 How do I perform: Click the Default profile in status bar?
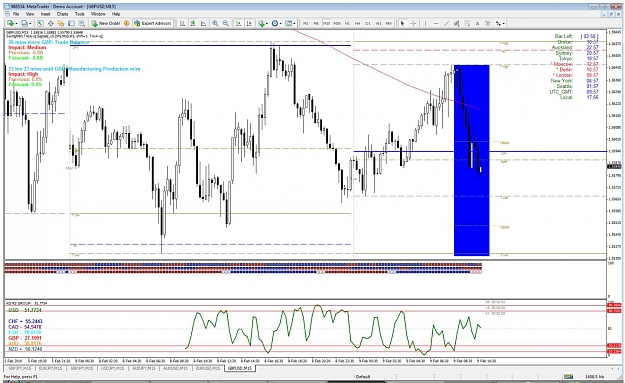[x=363, y=376]
